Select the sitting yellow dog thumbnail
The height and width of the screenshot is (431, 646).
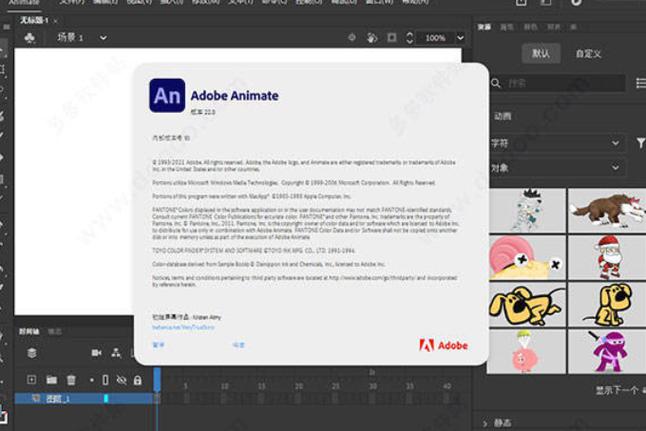coord(607,304)
